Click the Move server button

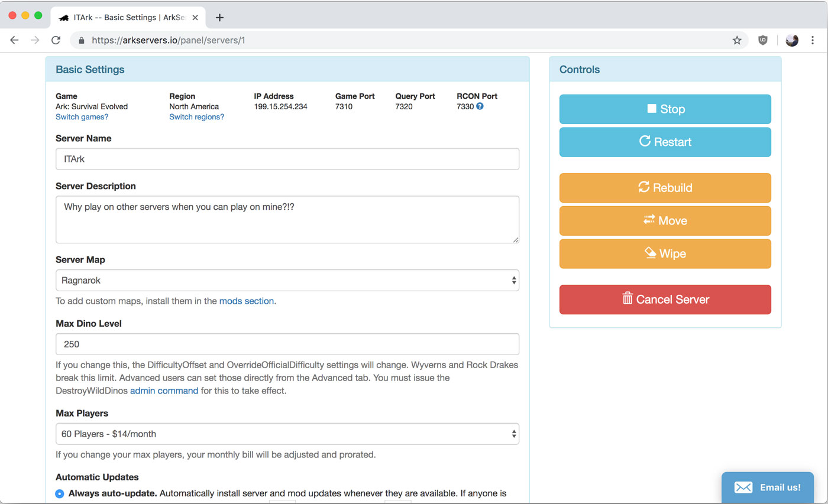665,221
